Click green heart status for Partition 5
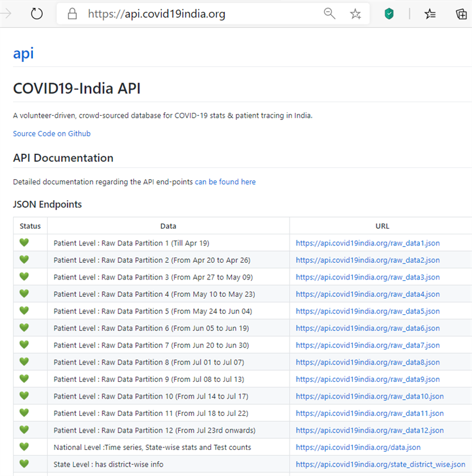 (x=24, y=311)
